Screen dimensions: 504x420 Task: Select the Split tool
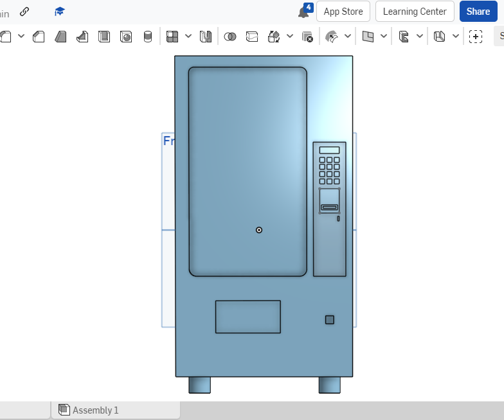coord(252,37)
